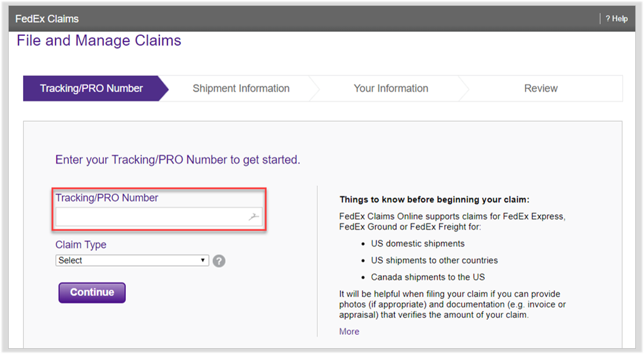Click the 'US domestic shipments' bullet item

pyautogui.click(x=418, y=244)
